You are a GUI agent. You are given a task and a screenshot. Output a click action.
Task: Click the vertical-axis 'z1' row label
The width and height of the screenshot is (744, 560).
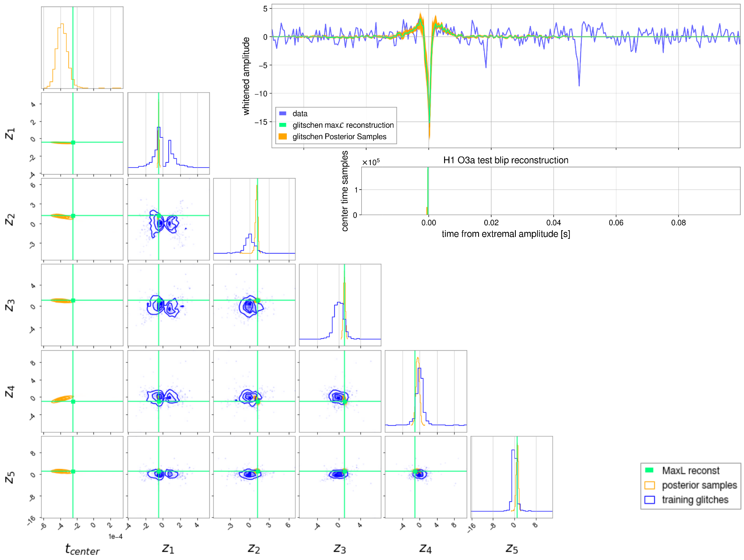point(10,134)
